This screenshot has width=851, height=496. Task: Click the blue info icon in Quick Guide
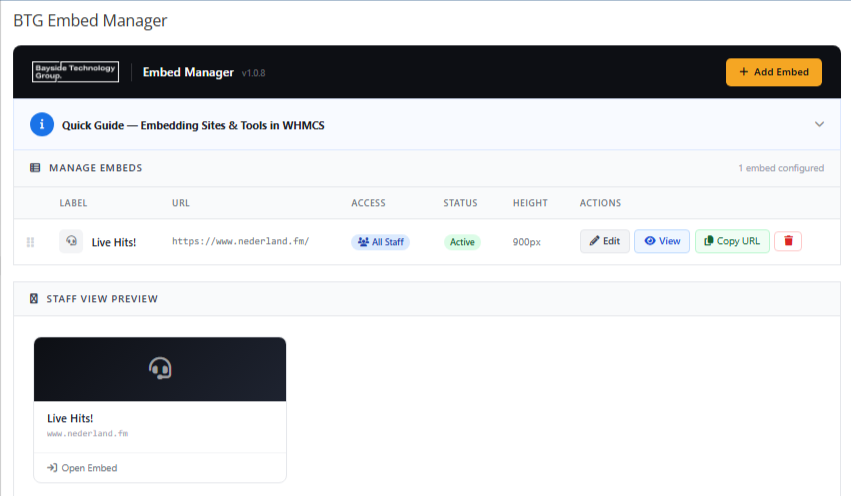click(42, 124)
